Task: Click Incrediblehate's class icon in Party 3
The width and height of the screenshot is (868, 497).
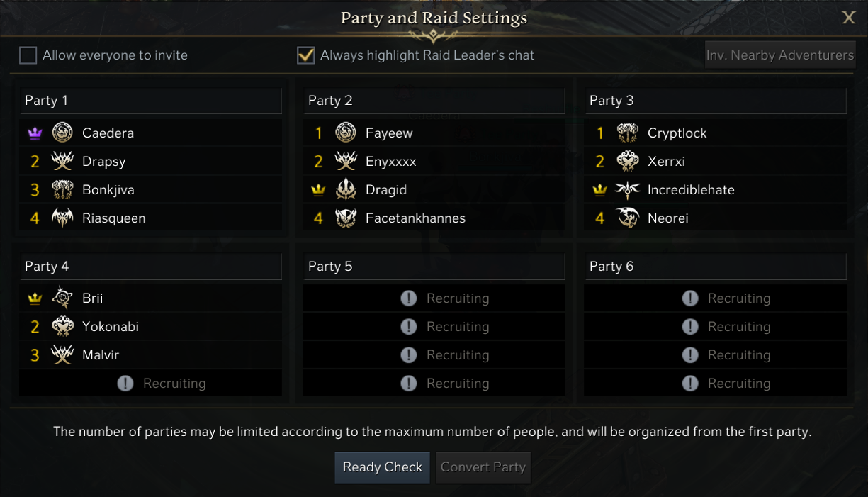Action: tap(628, 190)
